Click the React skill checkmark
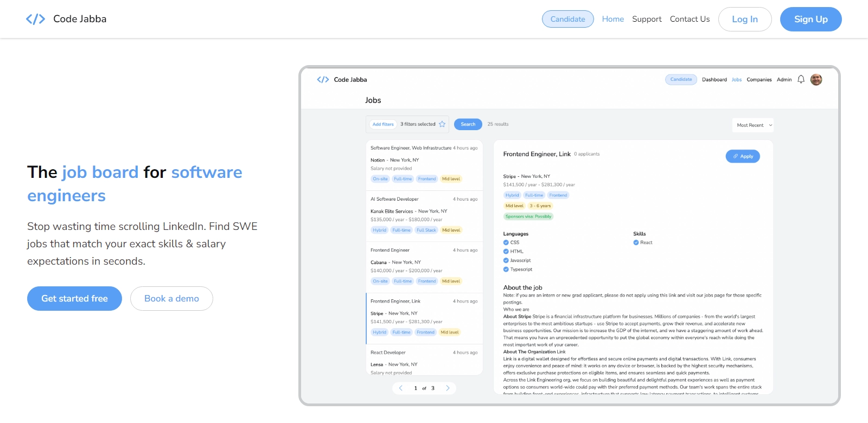868x423 pixels. click(636, 243)
